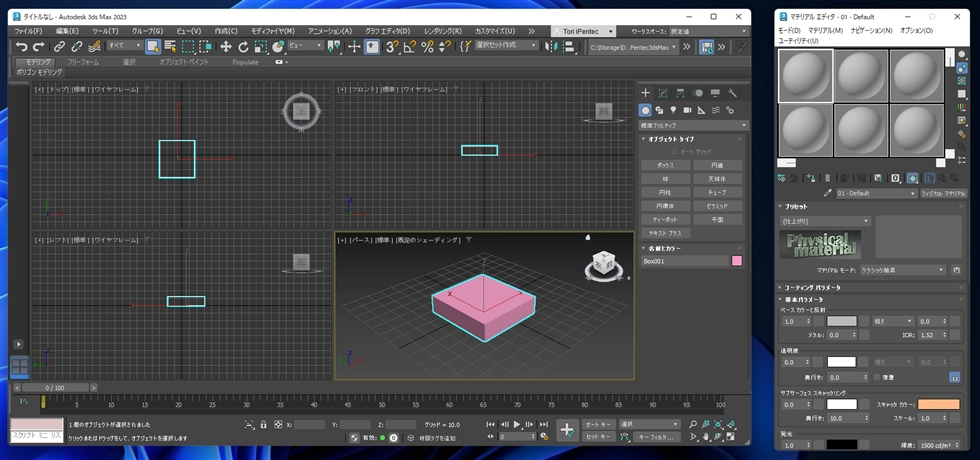Toggle the オート キー button

point(598,424)
